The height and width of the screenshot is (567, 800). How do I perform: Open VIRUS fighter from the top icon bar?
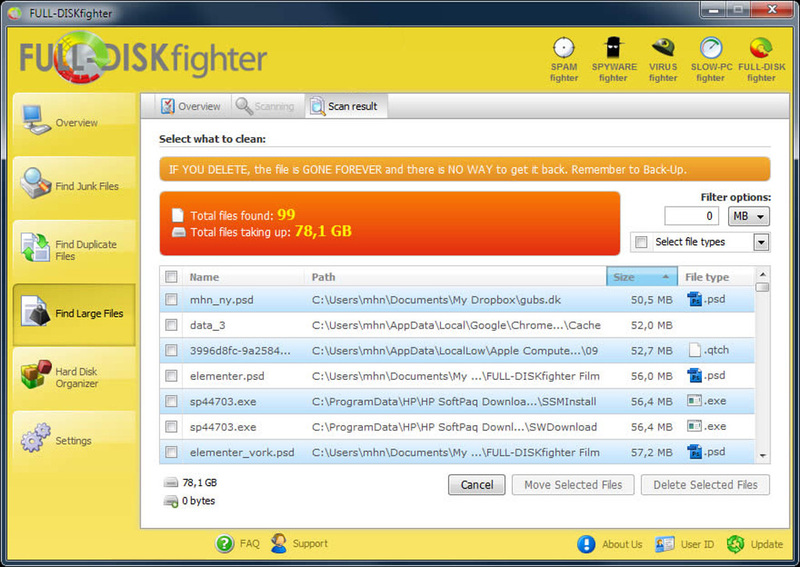663,59
